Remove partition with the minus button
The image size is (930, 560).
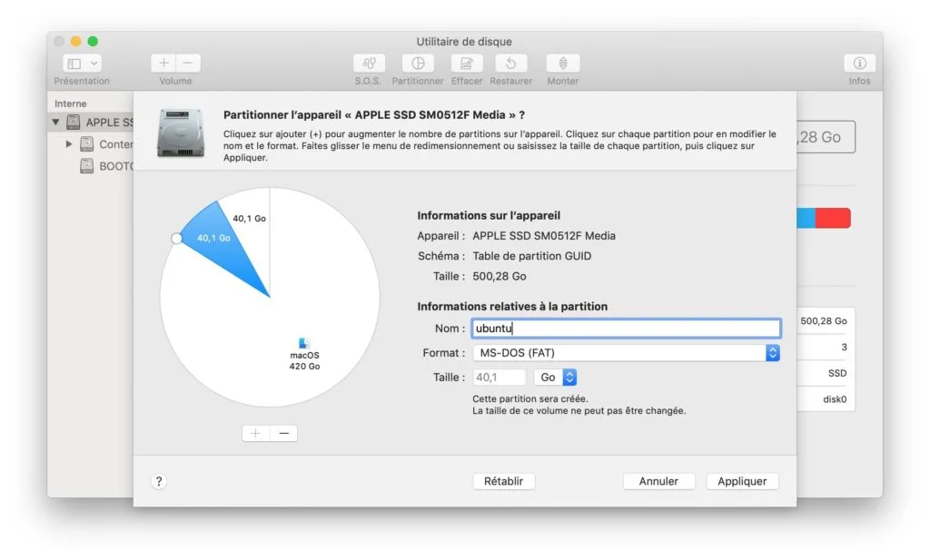click(283, 433)
